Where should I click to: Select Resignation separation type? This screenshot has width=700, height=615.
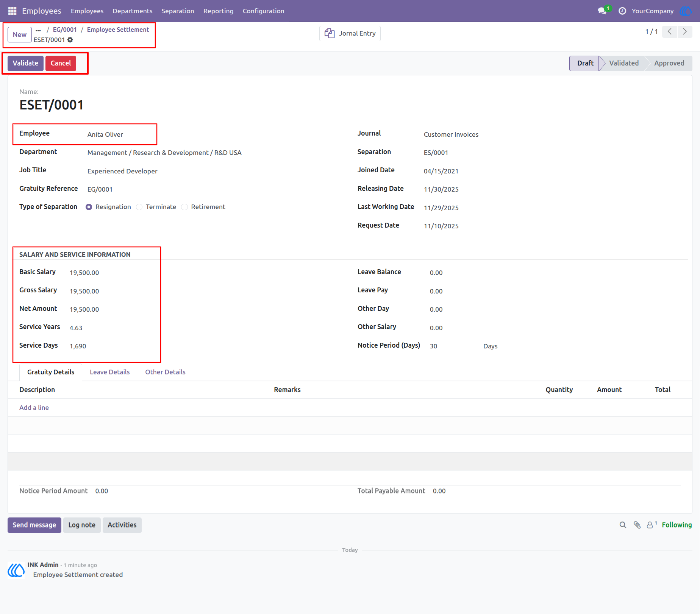pos(89,207)
